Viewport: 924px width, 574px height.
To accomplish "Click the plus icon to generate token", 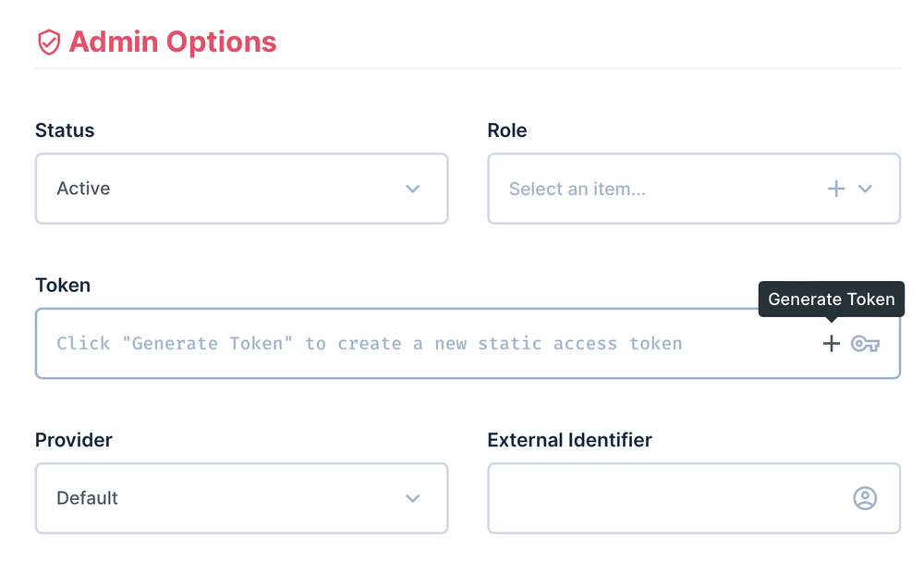I will [x=832, y=344].
